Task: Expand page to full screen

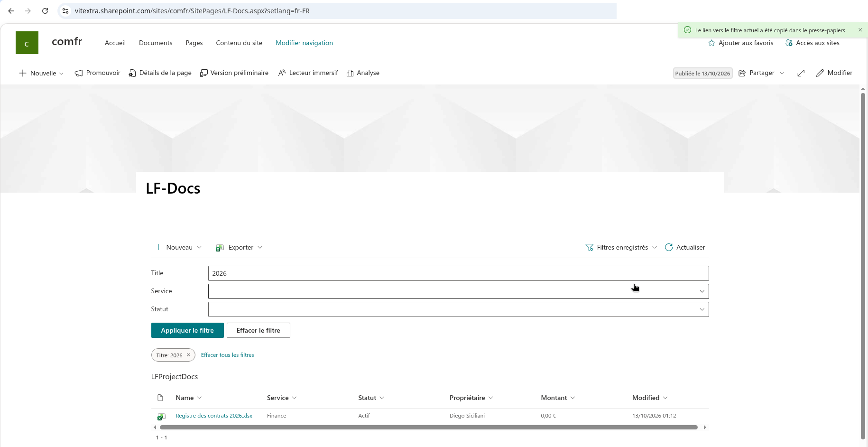Action: 801,73
